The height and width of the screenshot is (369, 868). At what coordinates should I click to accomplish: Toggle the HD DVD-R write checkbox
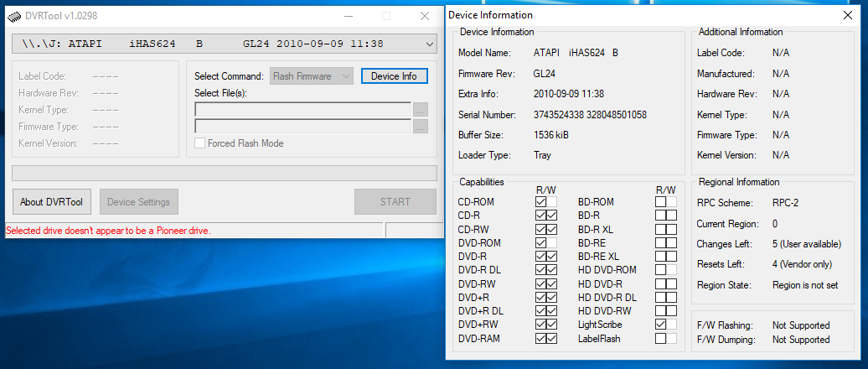click(671, 283)
